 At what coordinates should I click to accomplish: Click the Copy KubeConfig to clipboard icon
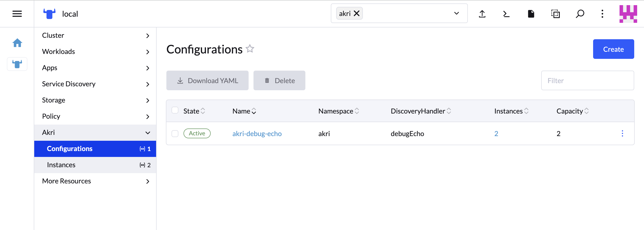tap(555, 14)
